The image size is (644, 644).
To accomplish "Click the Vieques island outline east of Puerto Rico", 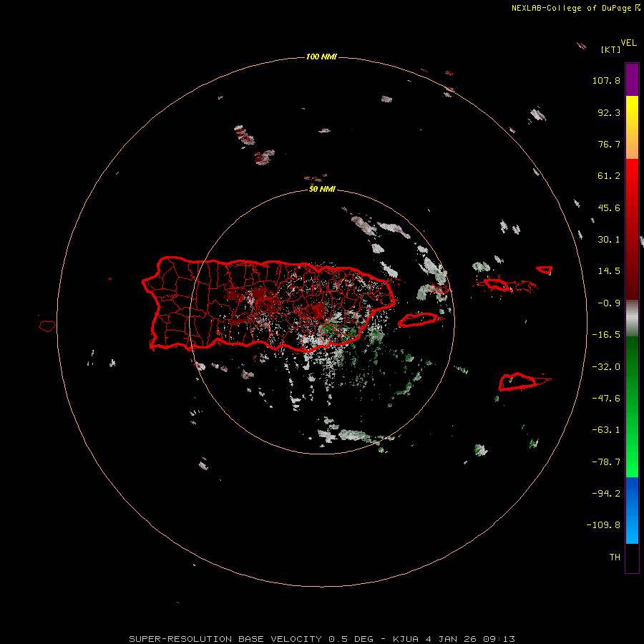I will [418, 320].
